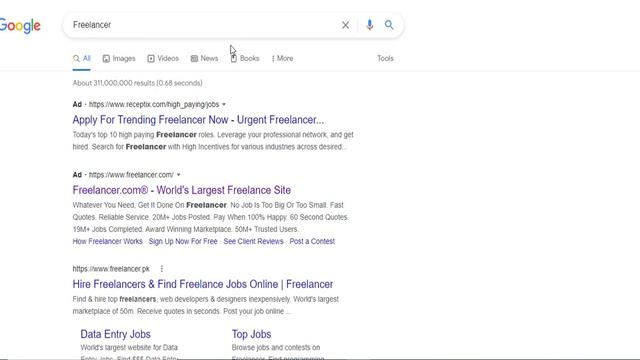Switch to the News tab
Viewport: 640px width, 360px height.
pos(204,58)
